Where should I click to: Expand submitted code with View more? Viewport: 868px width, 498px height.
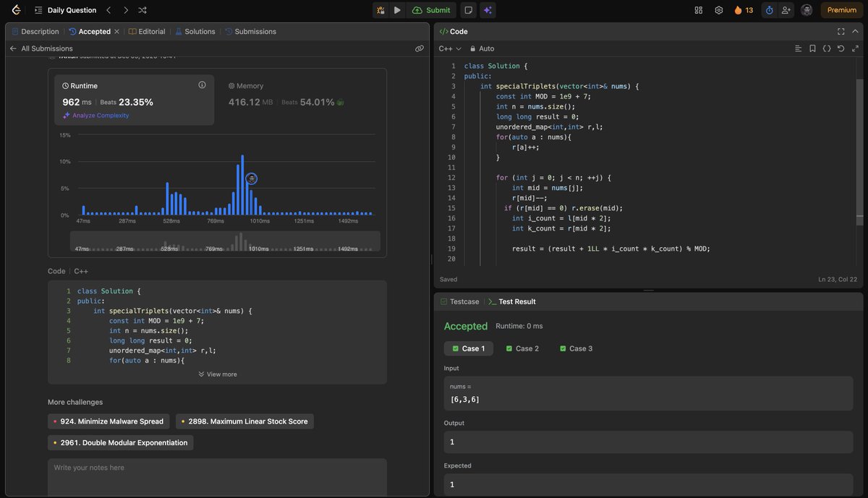[x=217, y=374]
